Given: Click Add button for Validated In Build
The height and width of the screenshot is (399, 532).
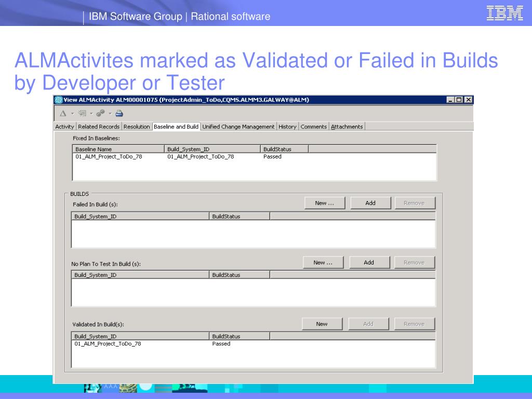Looking at the screenshot, I should pos(368,324).
